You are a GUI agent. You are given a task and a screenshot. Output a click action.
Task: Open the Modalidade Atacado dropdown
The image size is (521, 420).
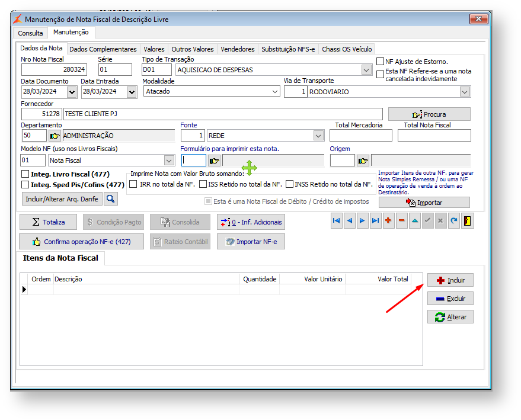point(275,92)
